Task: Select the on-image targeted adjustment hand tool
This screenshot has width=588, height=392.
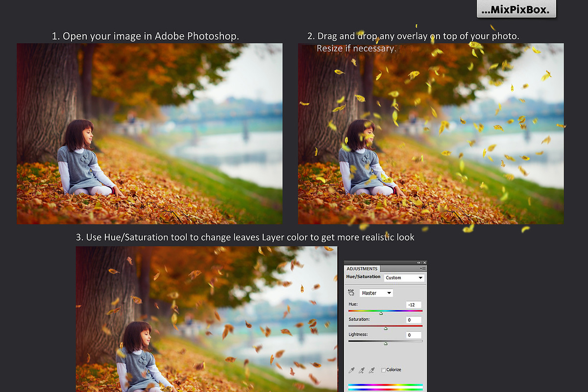Action: coord(351,293)
